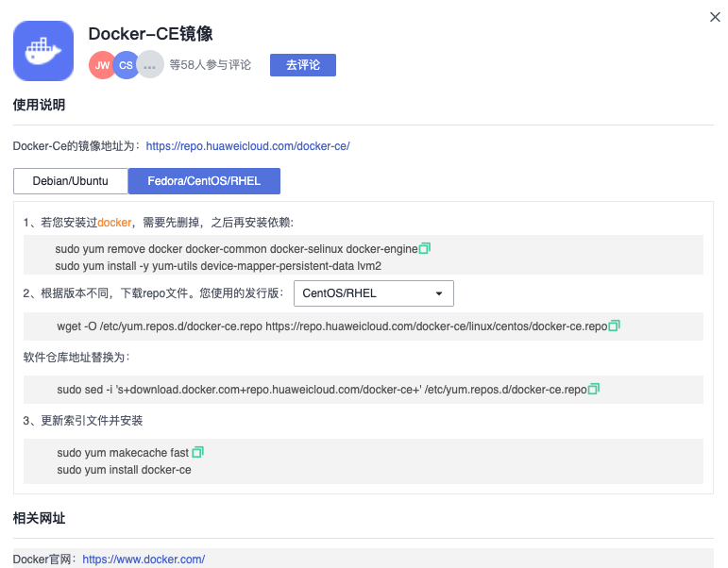The height and width of the screenshot is (568, 728).
Task: Click the Docker whale logo icon
Action: pyautogui.click(x=43, y=51)
